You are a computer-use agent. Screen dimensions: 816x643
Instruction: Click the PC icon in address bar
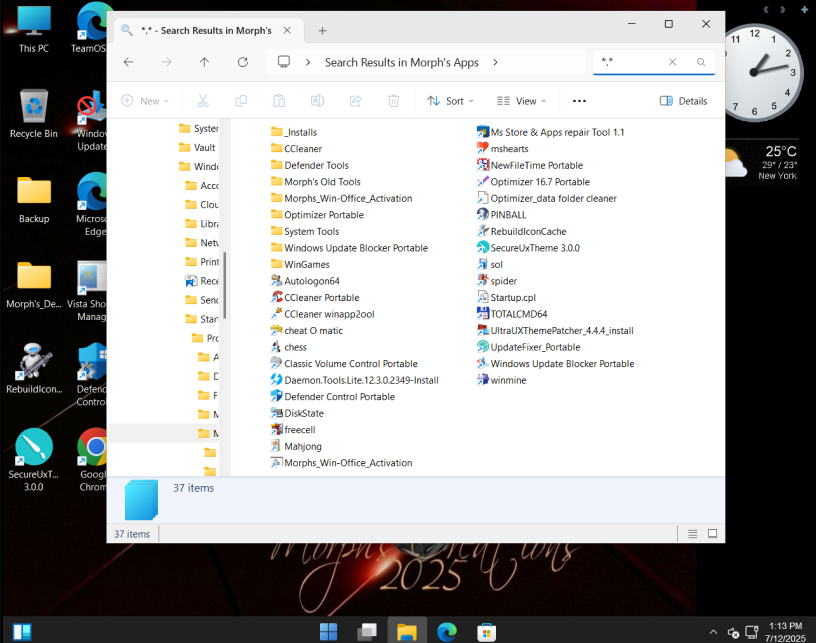click(284, 62)
